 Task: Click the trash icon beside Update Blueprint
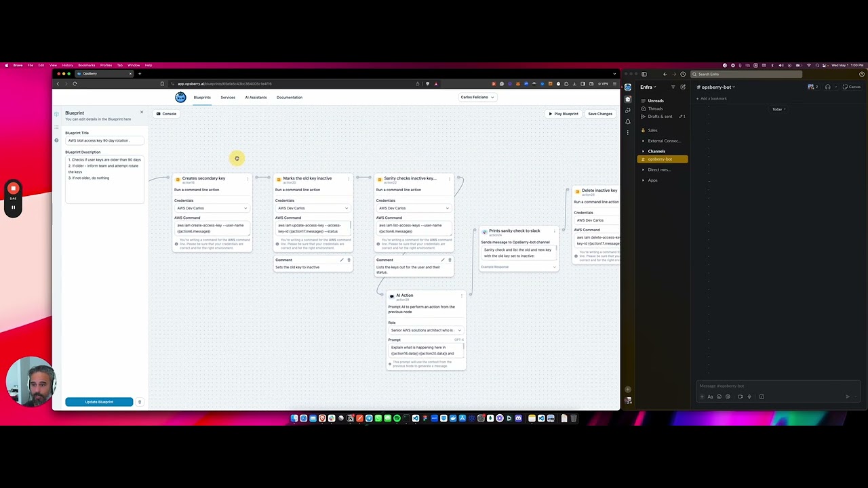pyautogui.click(x=140, y=402)
